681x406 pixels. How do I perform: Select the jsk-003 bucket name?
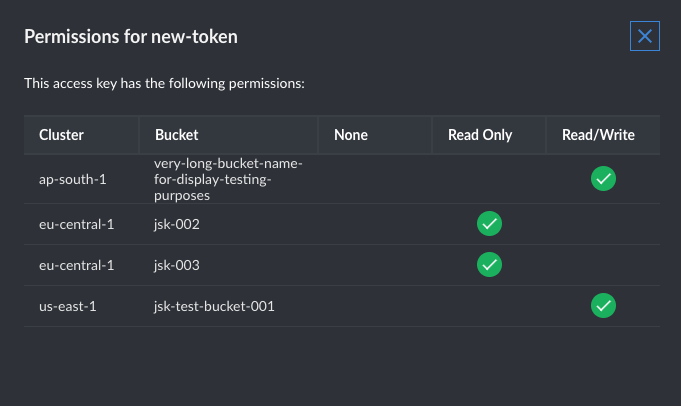[x=178, y=265]
